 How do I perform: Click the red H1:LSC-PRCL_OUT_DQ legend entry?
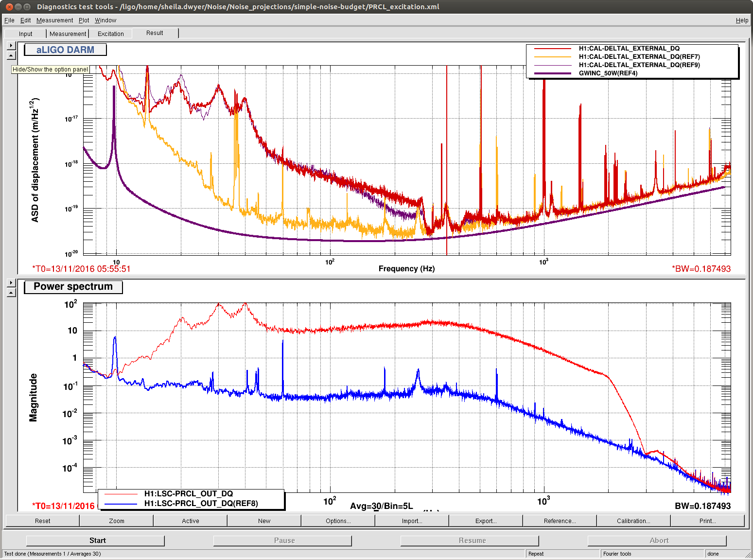tap(189, 494)
